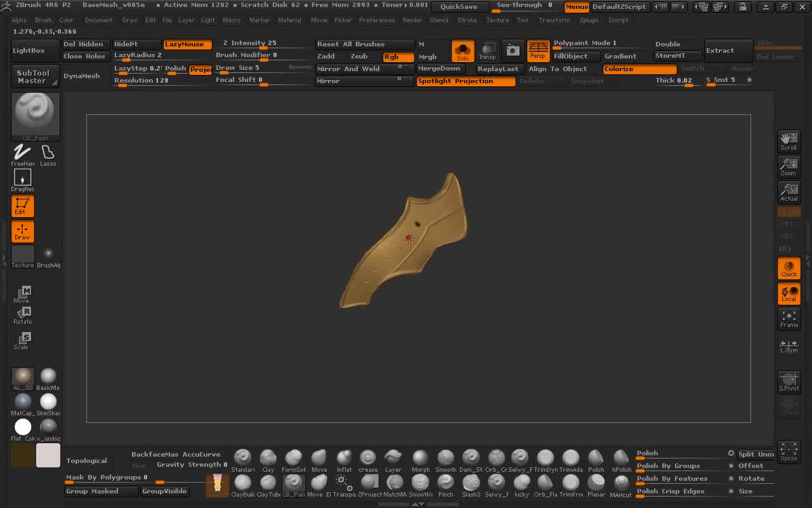Open the Texture selector slot
The image size is (812, 508).
[x=22, y=256]
